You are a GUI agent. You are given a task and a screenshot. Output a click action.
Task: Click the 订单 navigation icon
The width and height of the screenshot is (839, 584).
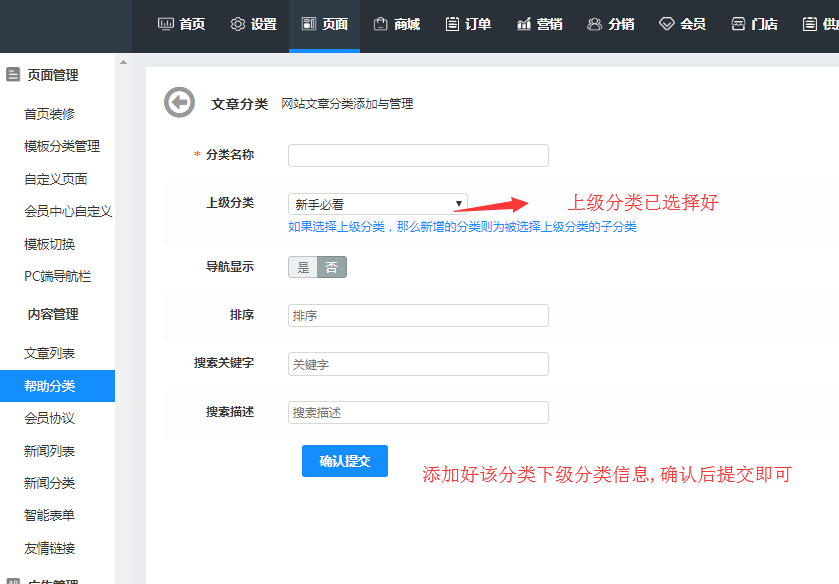click(453, 23)
